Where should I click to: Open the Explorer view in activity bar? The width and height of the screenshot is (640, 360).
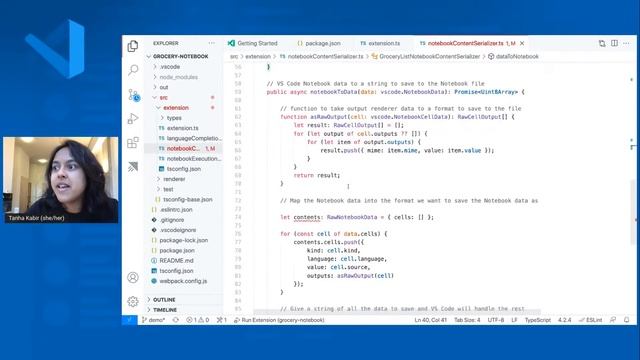[133, 46]
